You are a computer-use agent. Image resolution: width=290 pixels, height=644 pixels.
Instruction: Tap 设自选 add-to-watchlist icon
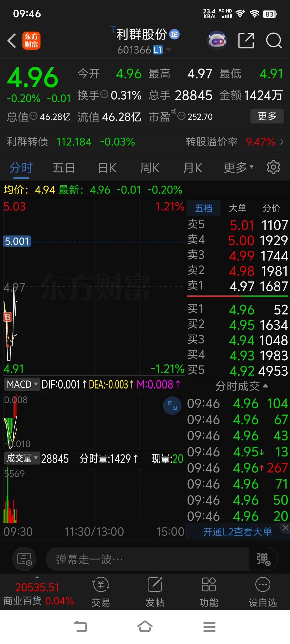263,592
